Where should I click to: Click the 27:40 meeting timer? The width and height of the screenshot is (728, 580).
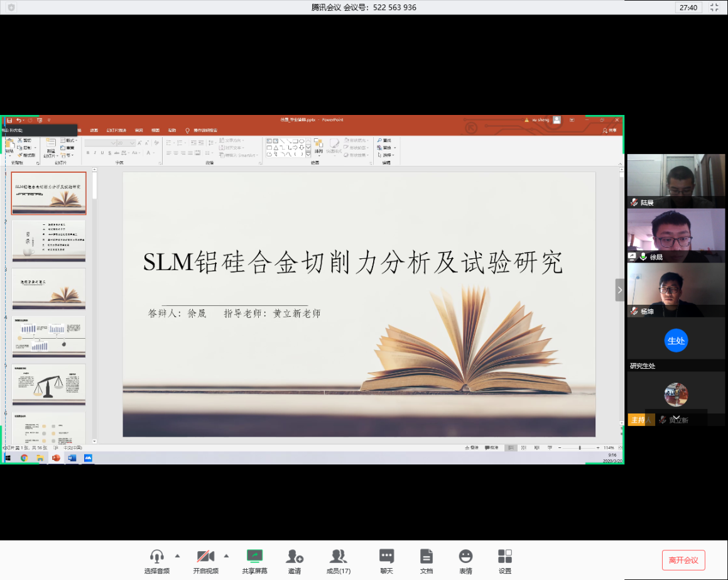tap(688, 8)
